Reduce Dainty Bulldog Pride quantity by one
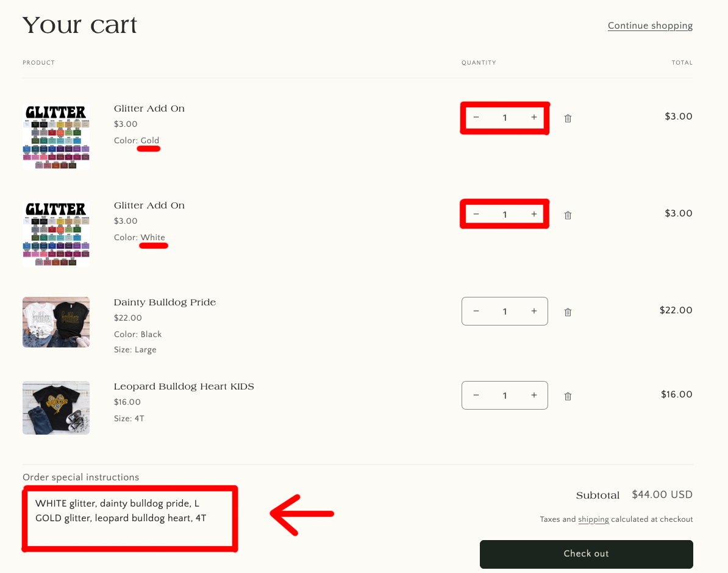Screen dimensions: 728x573 (x=476, y=311)
